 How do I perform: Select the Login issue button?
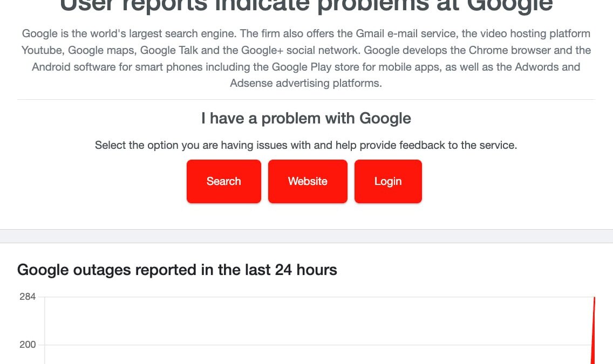click(388, 182)
